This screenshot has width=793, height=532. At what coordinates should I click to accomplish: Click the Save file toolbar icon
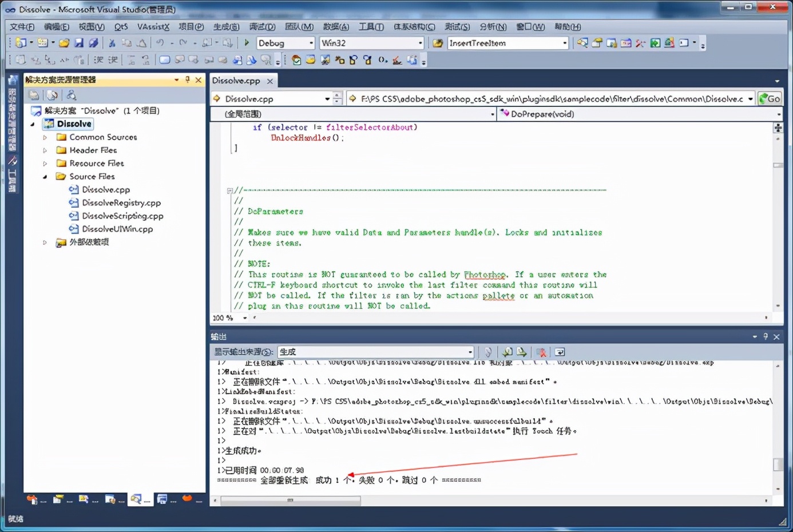tap(79, 43)
